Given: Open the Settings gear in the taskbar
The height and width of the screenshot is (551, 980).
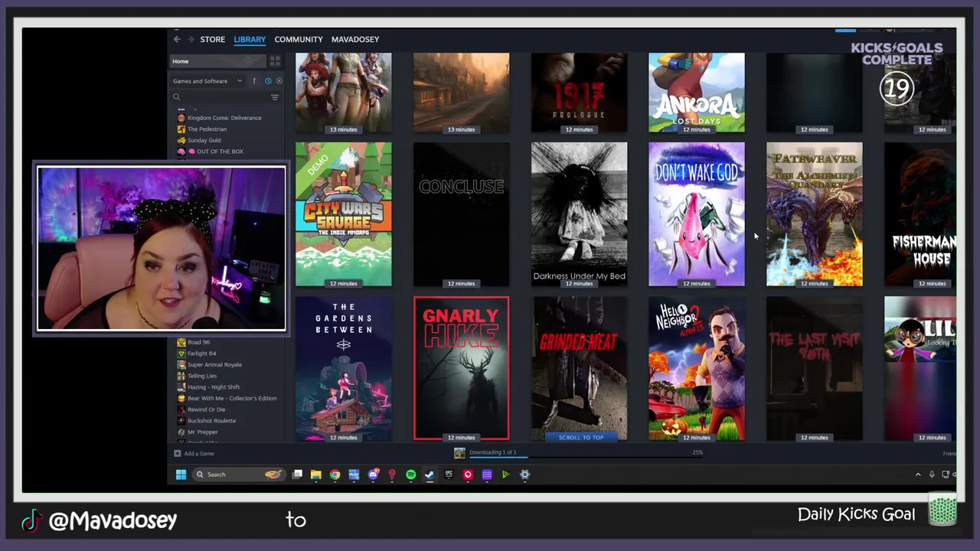Looking at the screenshot, I should click(x=524, y=474).
